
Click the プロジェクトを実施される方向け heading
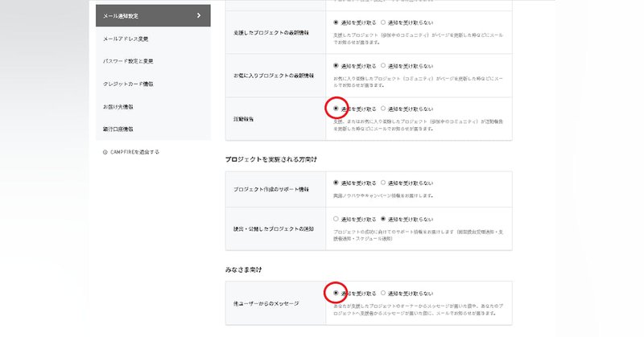(x=271, y=159)
